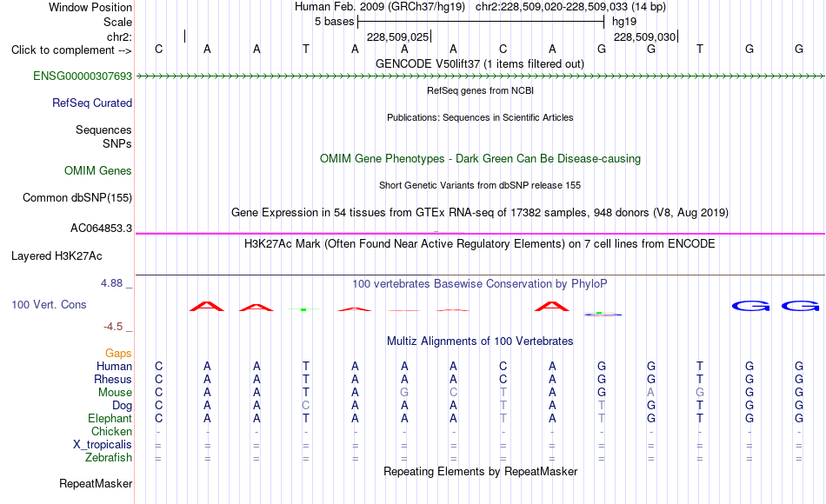The image size is (826, 504).
Task: Click the GTEx Gene Expression track title
Action: tap(480, 212)
